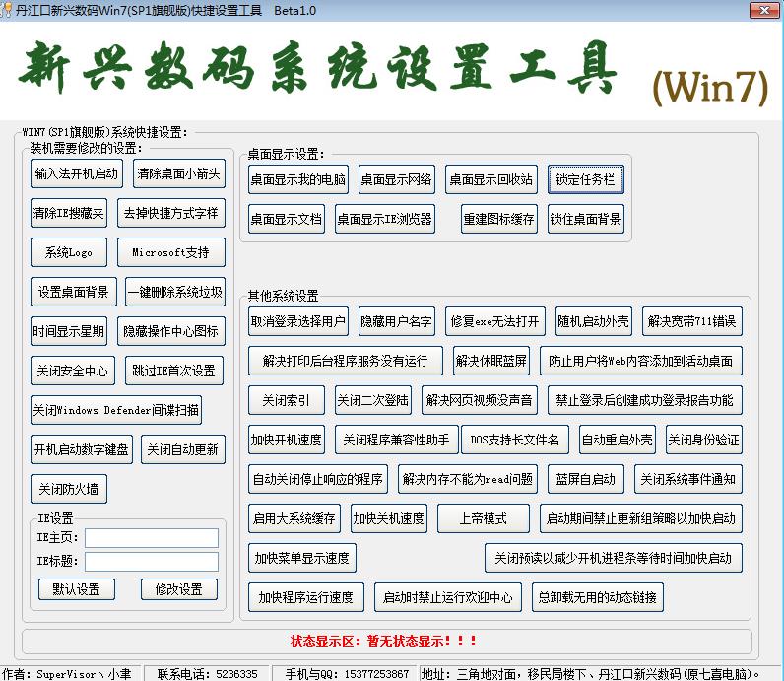Click in the IE标题 input field
784x681 pixels.
click(152, 562)
